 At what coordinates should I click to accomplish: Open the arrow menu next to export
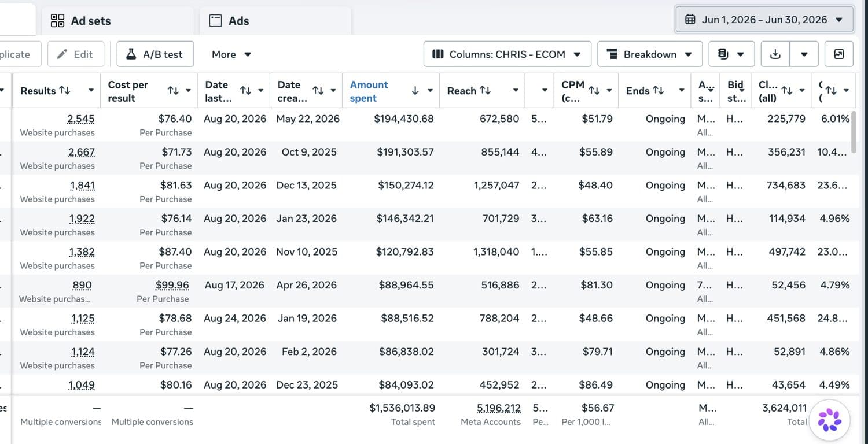point(804,54)
